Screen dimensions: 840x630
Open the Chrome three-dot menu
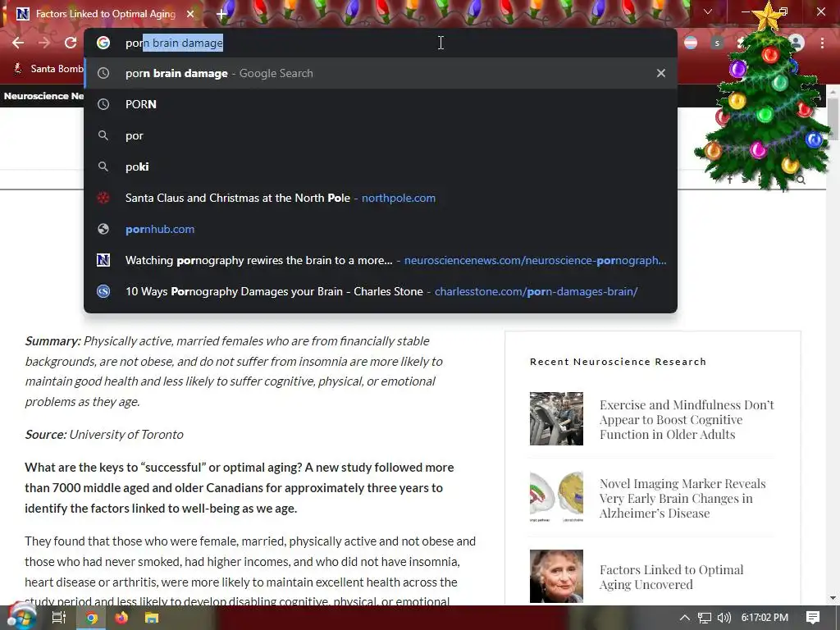click(x=822, y=43)
